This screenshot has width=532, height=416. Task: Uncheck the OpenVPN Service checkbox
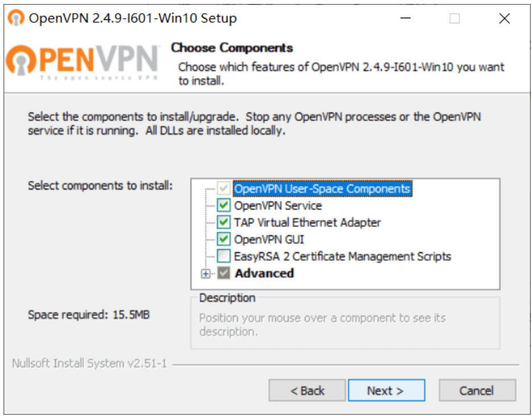pyautogui.click(x=224, y=205)
